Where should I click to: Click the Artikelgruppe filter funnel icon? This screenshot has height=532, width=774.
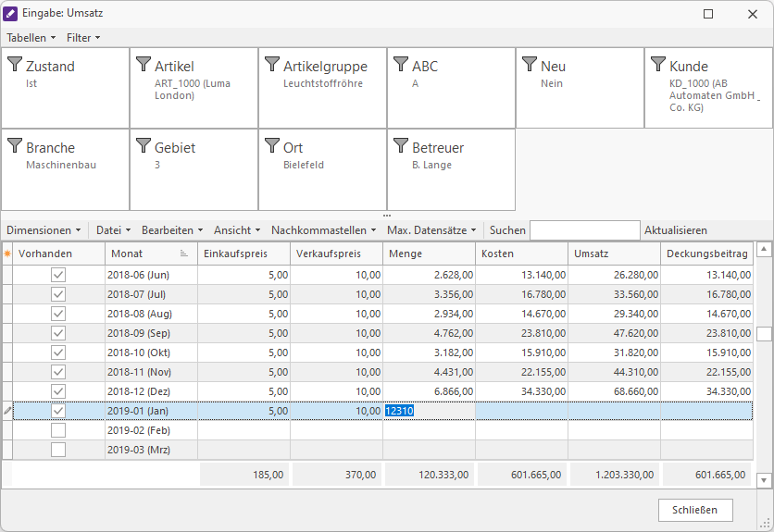pyautogui.click(x=272, y=65)
